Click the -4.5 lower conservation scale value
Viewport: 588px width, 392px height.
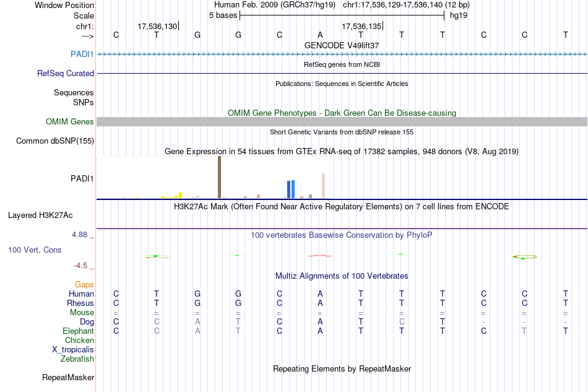(80, 266)
